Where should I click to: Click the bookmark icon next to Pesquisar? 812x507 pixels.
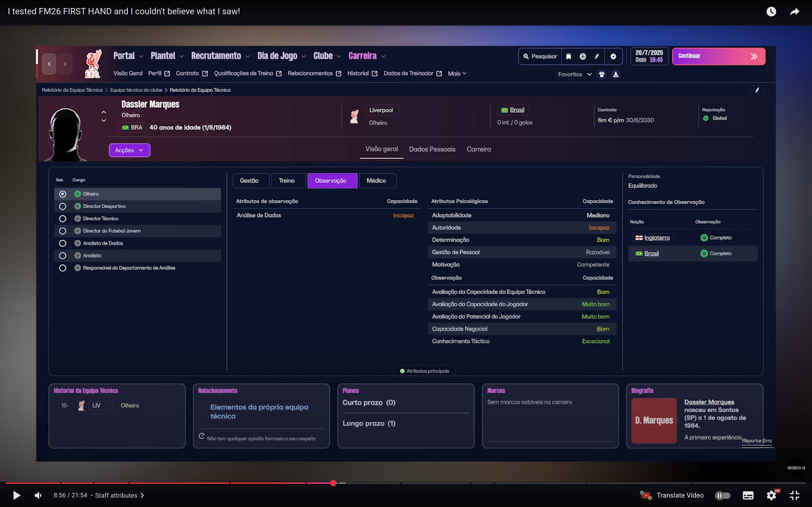[568, 56]
